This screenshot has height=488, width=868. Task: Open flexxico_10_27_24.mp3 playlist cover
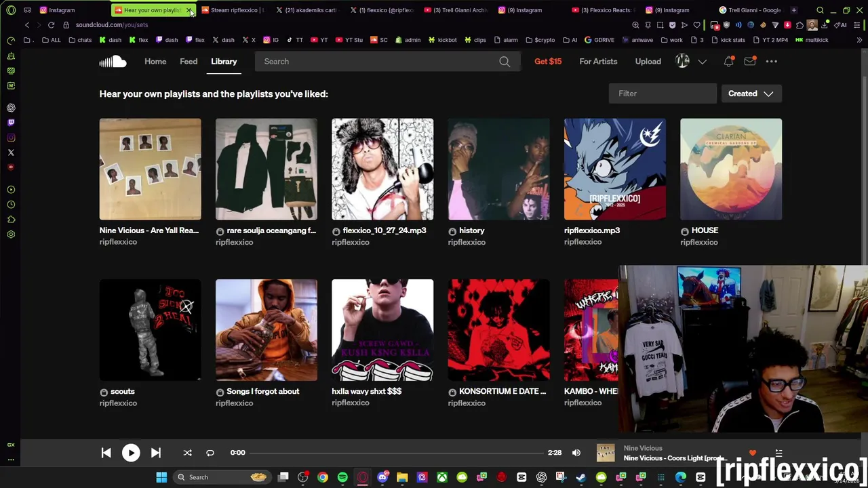(382, 169)
